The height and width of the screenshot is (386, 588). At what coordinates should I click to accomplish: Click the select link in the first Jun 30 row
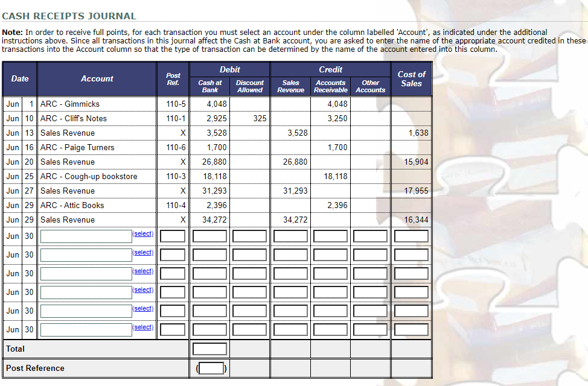(143, 233)
